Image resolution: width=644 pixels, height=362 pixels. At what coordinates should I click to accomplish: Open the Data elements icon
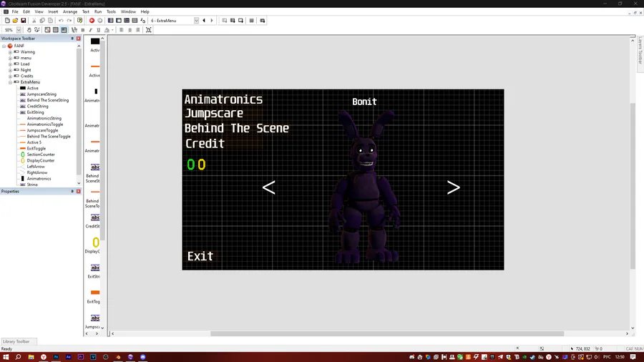[x=143, y=21]
